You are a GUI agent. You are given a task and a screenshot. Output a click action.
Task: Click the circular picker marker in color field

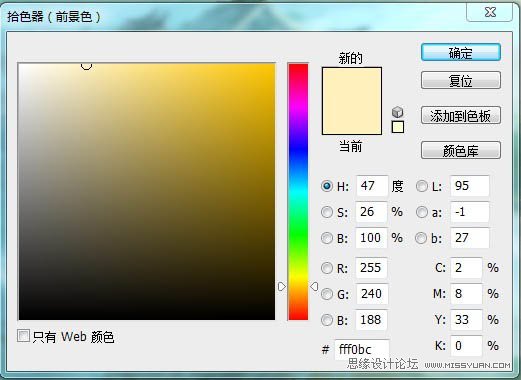[x=86, y=66]
